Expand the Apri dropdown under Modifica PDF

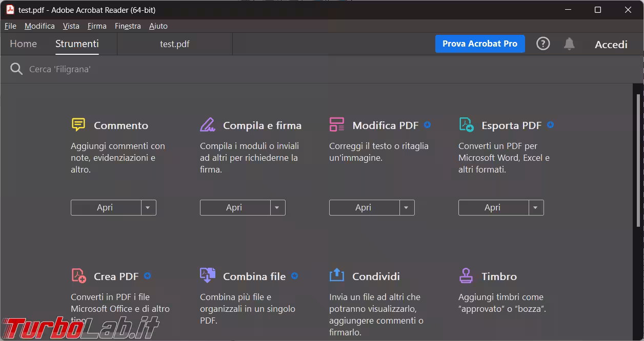406,207
